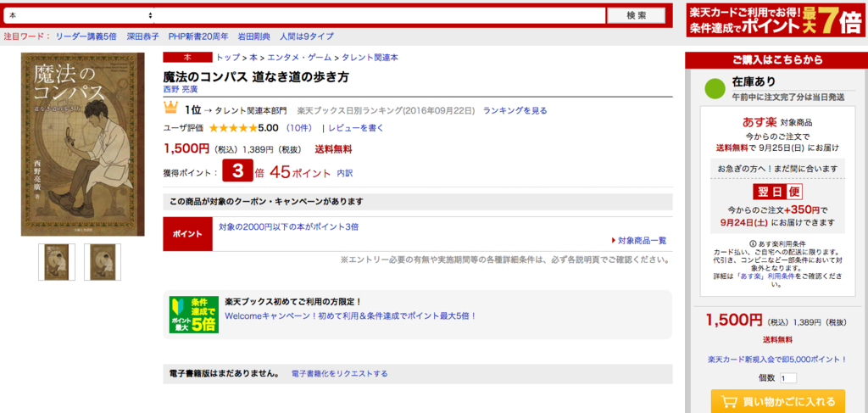Open the 対象商品一覧 link
This screenshot has height=413, width=868.
pos(643,240)
